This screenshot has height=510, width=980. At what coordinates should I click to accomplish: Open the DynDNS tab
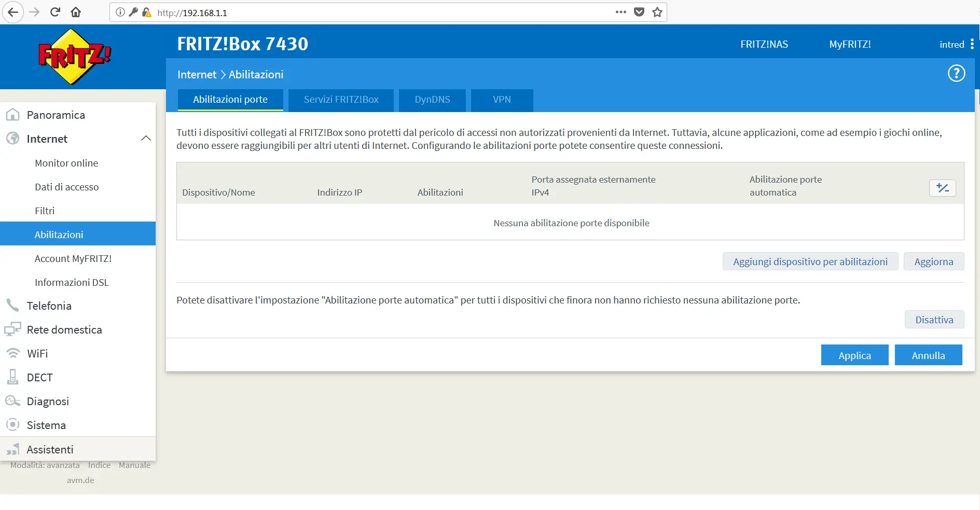coord(432,100)
